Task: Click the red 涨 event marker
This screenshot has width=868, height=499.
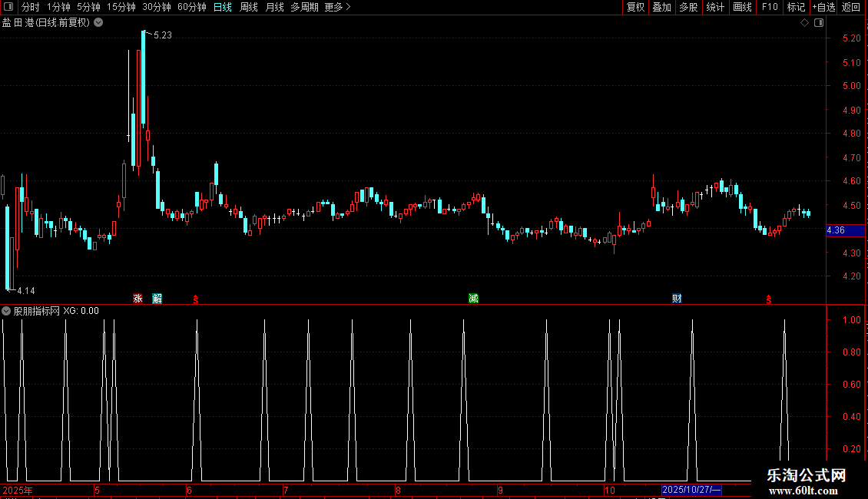Action: click(137, 299)
